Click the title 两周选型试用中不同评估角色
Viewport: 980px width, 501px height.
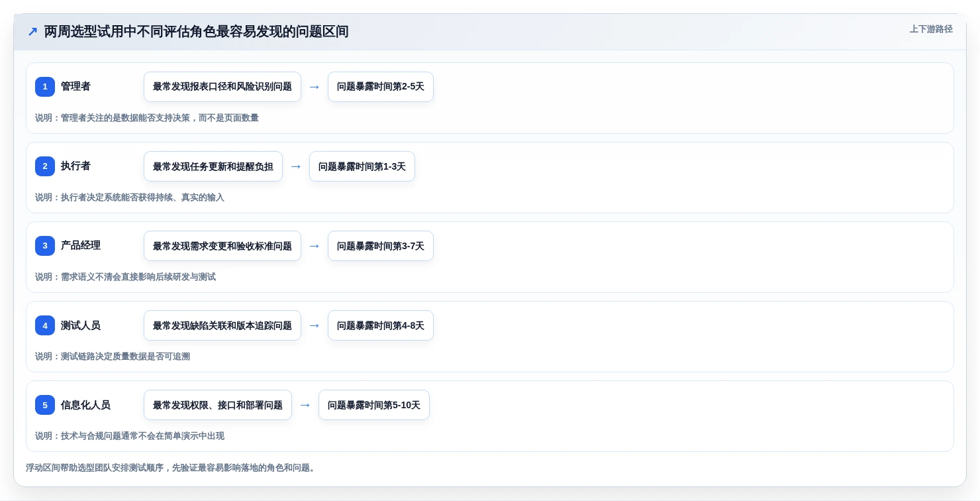pyautogui.click(x=197, y=32)
